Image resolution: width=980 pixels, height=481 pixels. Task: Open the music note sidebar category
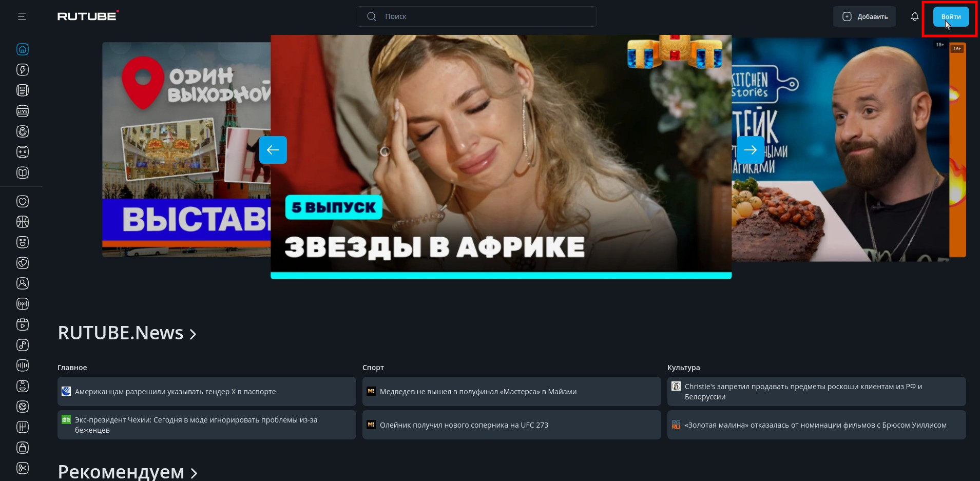[23, 345]
